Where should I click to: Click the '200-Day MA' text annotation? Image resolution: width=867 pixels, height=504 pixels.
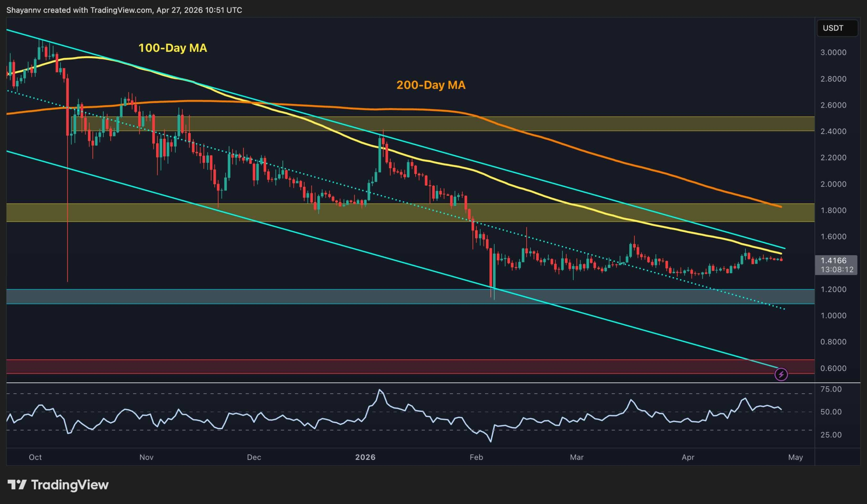[x=431, y=85]
